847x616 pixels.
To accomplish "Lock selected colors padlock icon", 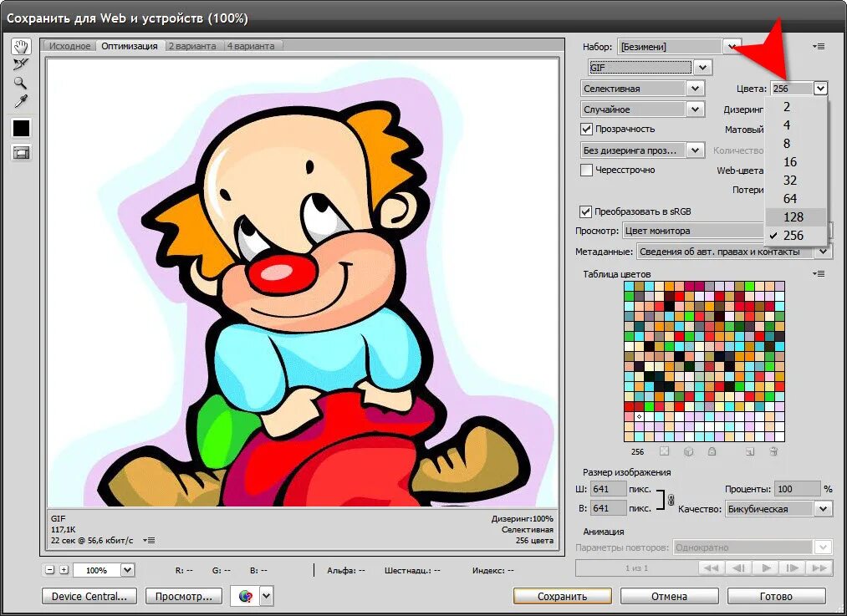I will (x=712, y=451).
